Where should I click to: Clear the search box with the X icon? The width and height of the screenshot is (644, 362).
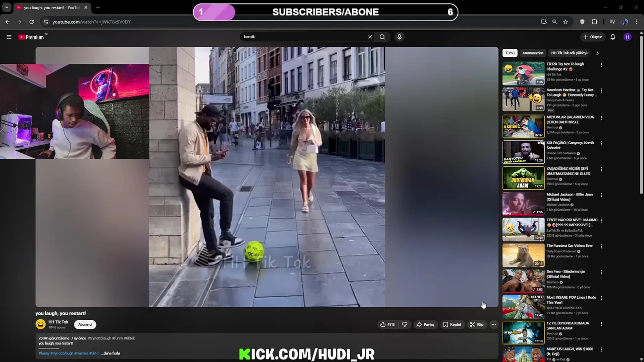coord(370,37)
